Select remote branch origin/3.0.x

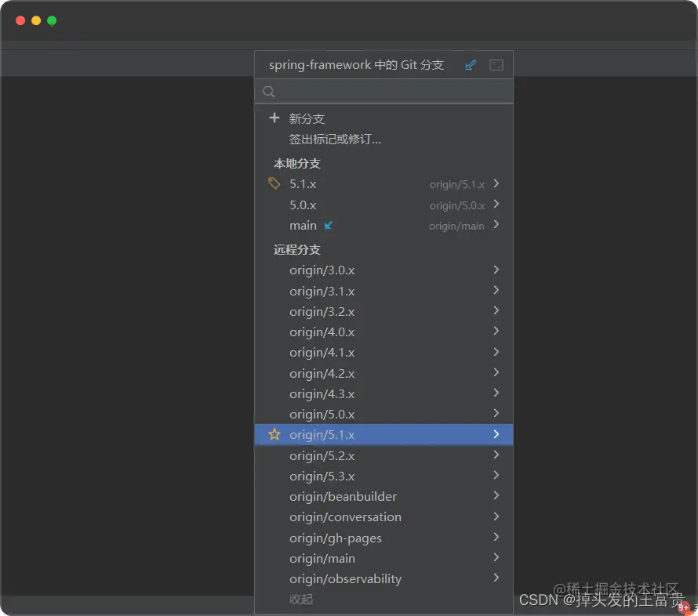coord(322,270)
